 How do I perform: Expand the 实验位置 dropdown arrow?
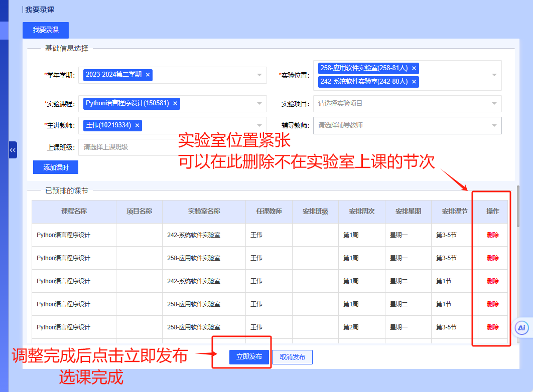[494, 75]
